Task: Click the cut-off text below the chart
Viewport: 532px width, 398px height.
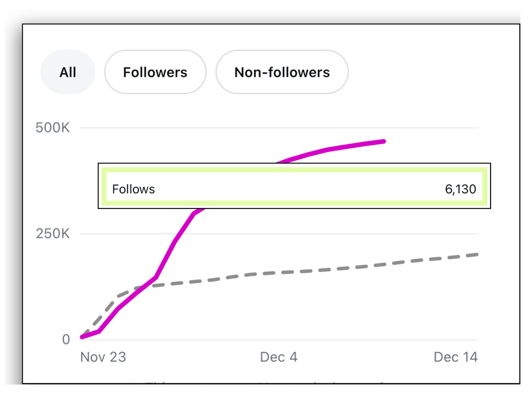Action: click(x=262, y=382)
